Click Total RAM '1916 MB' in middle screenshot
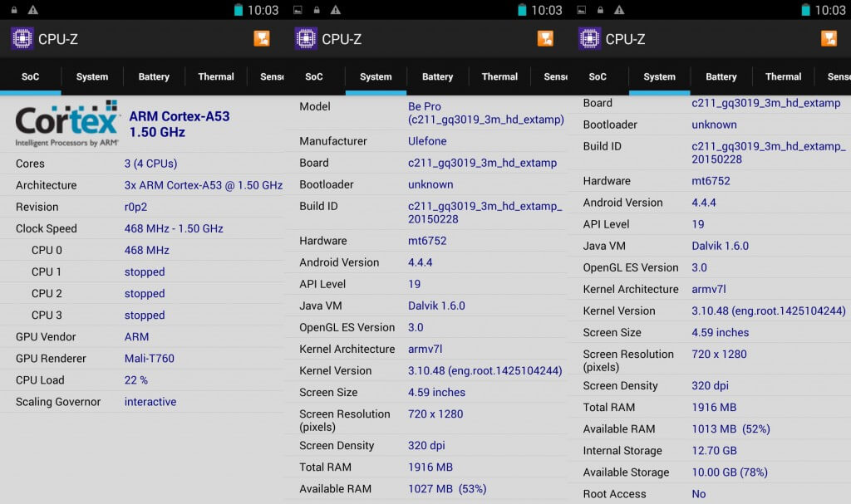Image resolution: width=851 pixels, height=504 pixels. coord(430,467)
